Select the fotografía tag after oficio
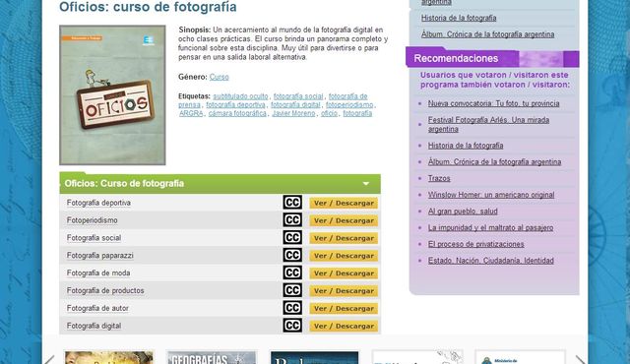The width and height of the screenshot is (630, 364). coord(357,113)
